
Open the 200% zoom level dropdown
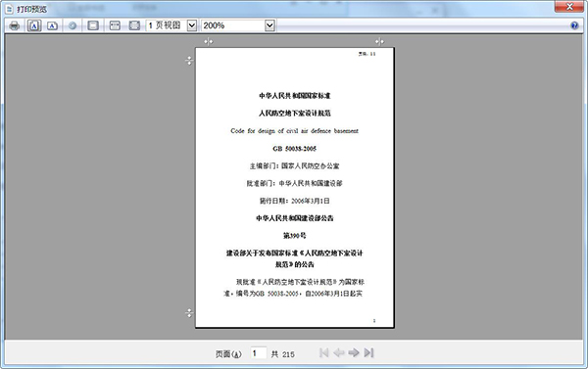click(269, 25)
